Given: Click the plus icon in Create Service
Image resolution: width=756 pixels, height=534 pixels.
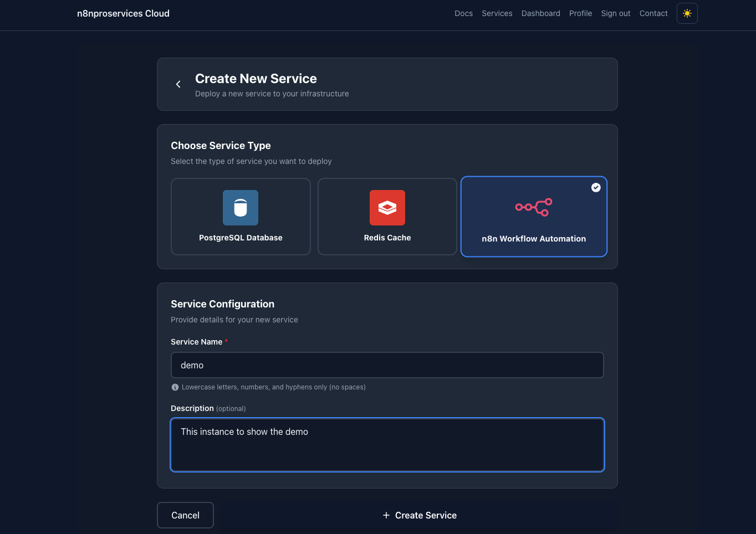Looking at the screenshot, I should click(386, 515).
